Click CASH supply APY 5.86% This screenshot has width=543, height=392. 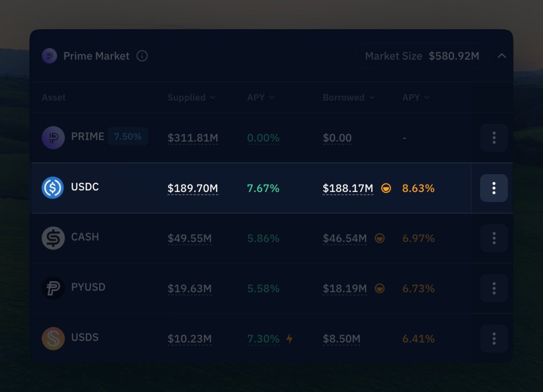click(x=263, y=239)
